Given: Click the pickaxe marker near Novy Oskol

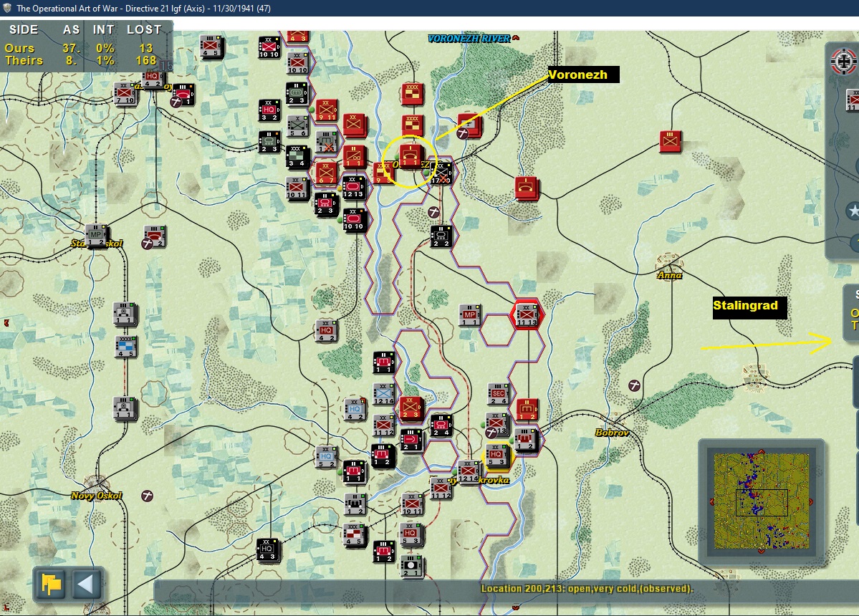Looking at the screenshot, I should pyautogui.click(x=147, y=496).
